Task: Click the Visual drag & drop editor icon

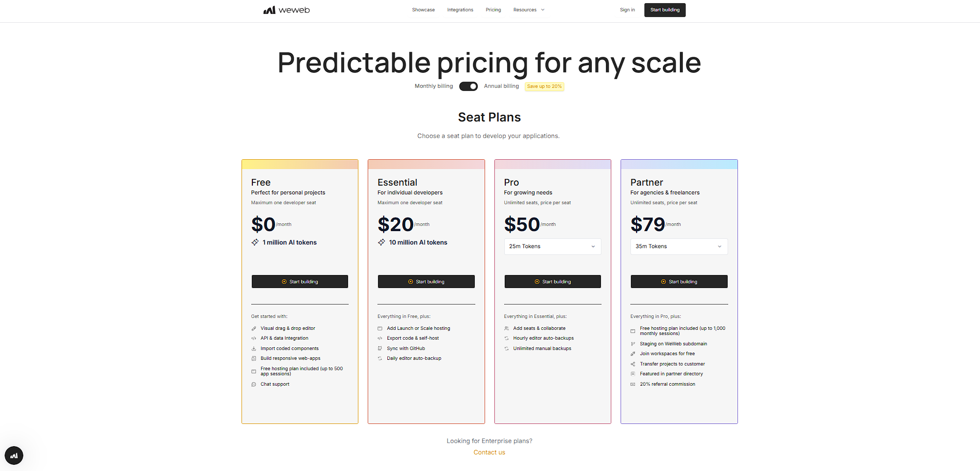Action: (x=254, y=328)
